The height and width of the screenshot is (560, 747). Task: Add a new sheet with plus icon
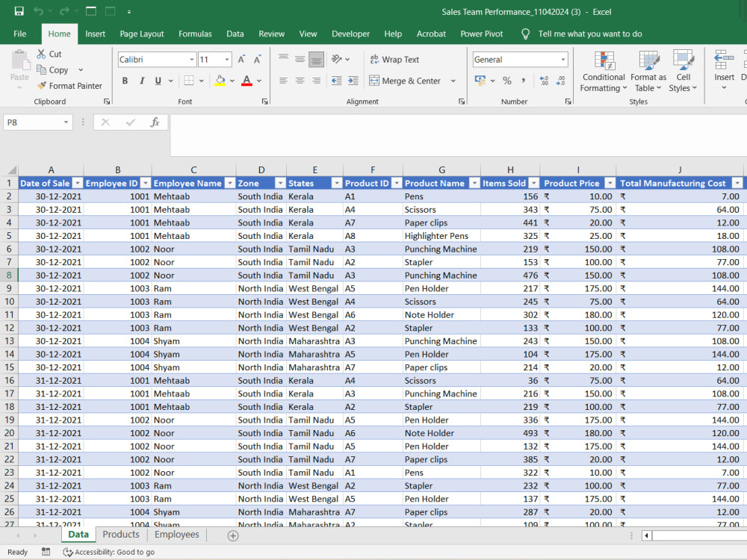pos(233,535)
